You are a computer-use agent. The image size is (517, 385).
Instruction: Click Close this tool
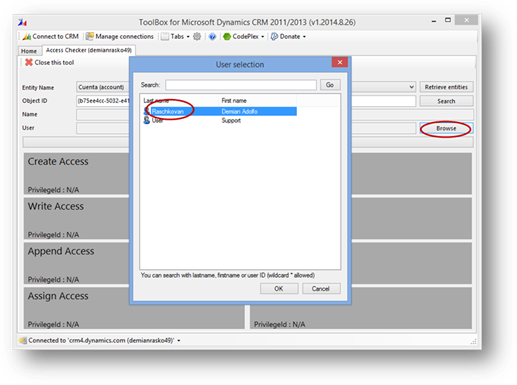point(50,62)
